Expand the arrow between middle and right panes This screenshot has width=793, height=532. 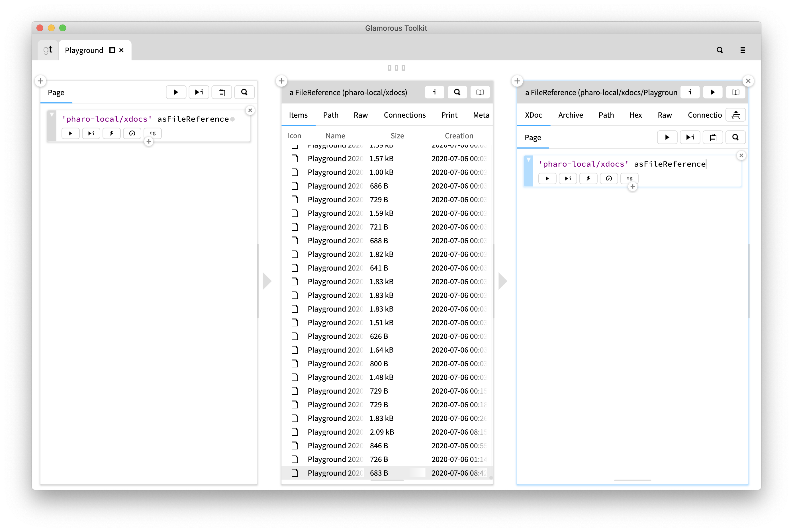(503, 281)
